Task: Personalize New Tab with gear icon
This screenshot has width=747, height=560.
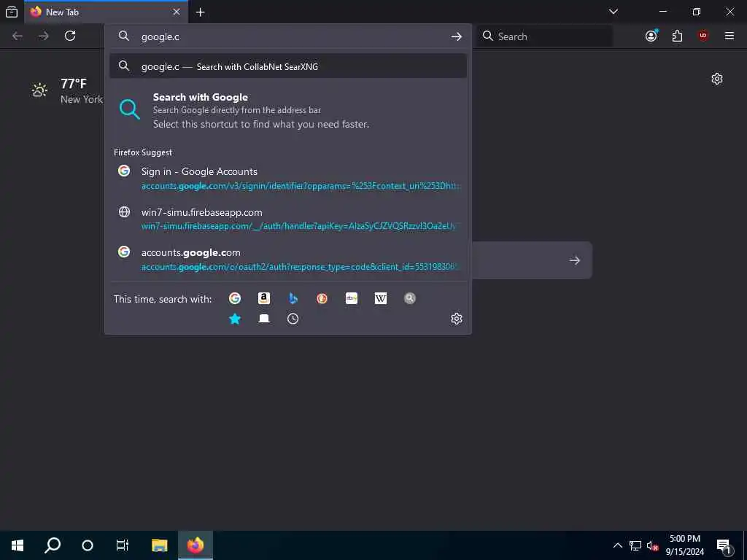Action: [x=717, y=79]
